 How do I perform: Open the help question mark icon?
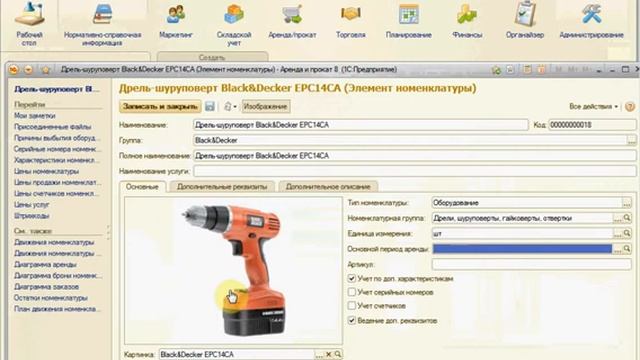[x=630, y=107]
